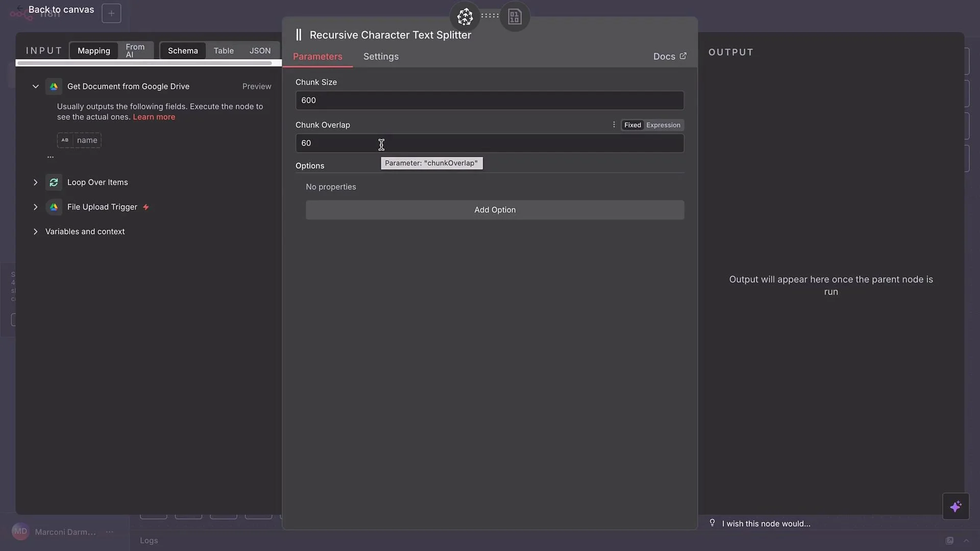Click the Chunk Overlap input field

[489, 143]
